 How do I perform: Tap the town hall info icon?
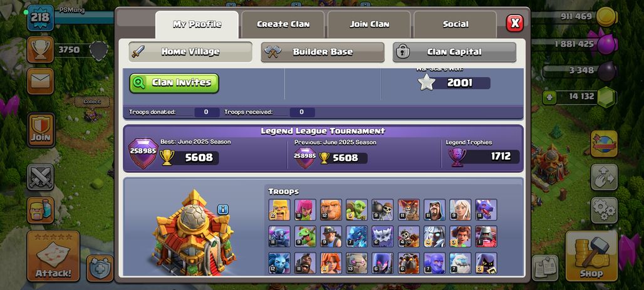[222, 209]
